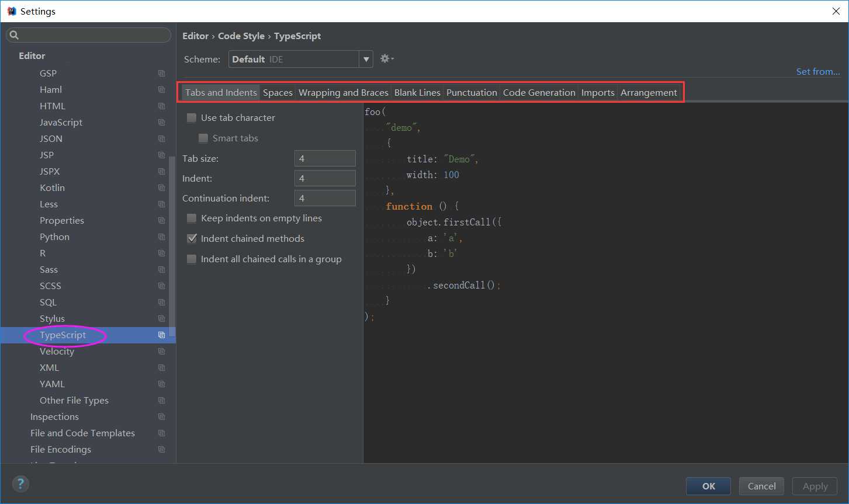This screenshot has width=849, height=504.
Task: Click the copy icon next to R
Action: pyautogui.click(x=161, y=253)
